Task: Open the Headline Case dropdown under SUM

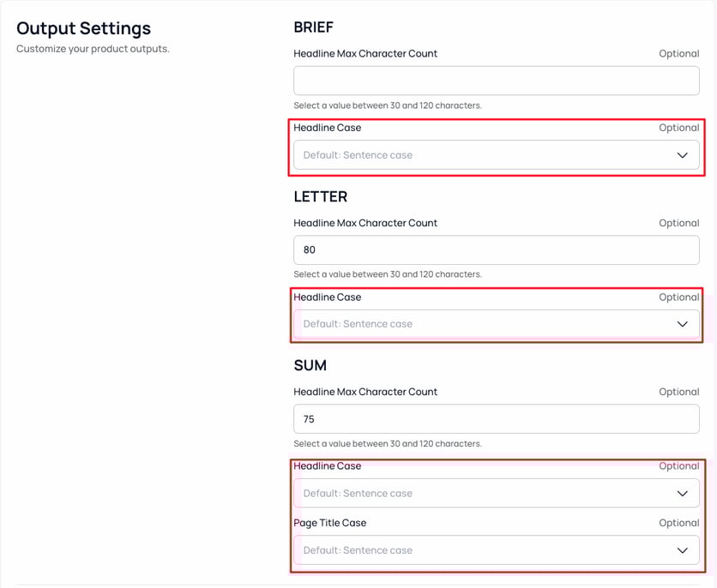Action: point(496,493)
